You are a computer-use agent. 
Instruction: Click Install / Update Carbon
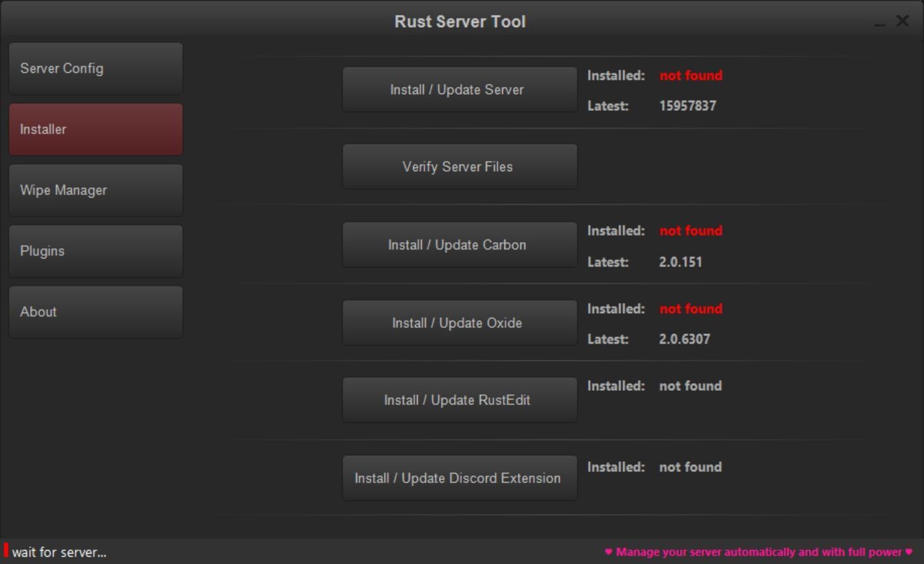coord(460,245)
